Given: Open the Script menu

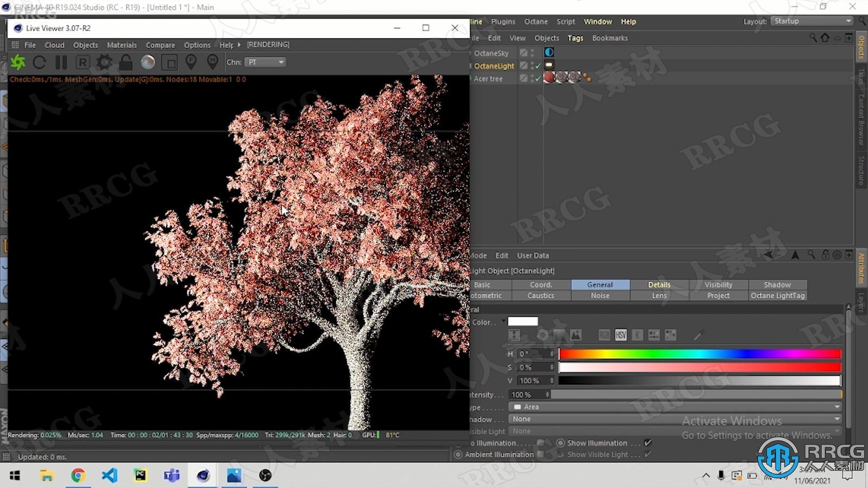Looking at the screenshot, I should (x=565, y=22).
